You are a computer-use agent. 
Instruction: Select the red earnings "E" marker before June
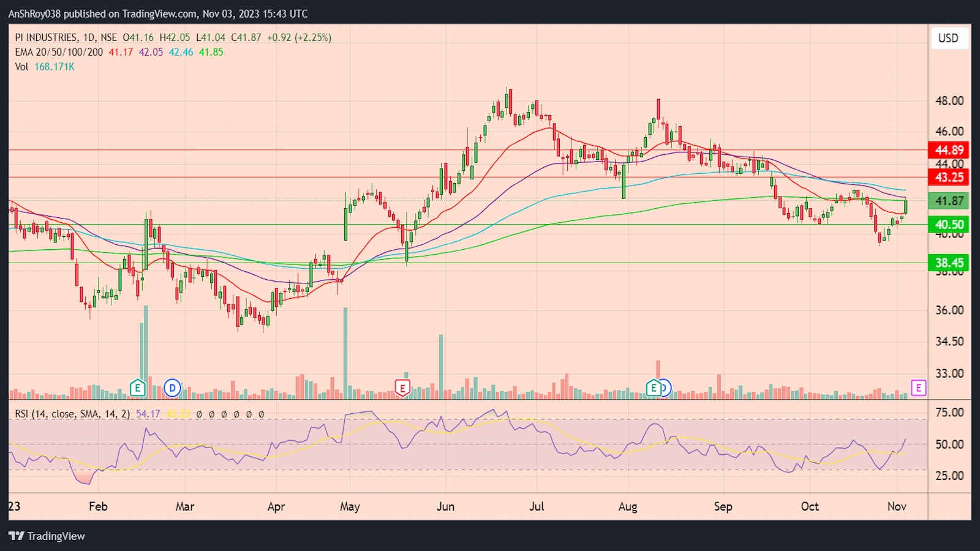(x=402, y=388)
